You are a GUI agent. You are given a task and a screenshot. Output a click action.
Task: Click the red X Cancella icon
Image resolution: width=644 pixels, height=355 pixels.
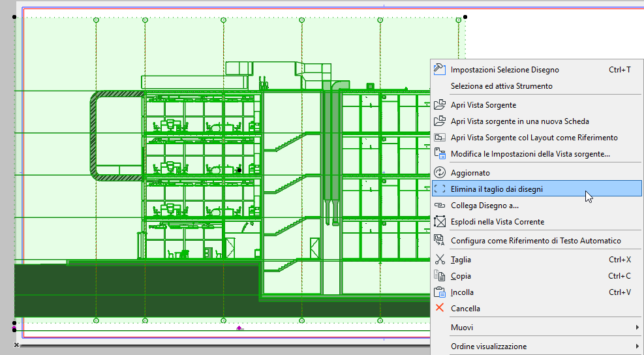click(x=439, y=309)
